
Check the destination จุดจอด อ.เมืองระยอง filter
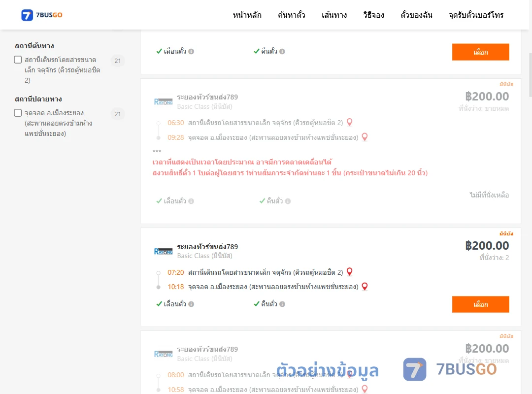coord(18,113)
